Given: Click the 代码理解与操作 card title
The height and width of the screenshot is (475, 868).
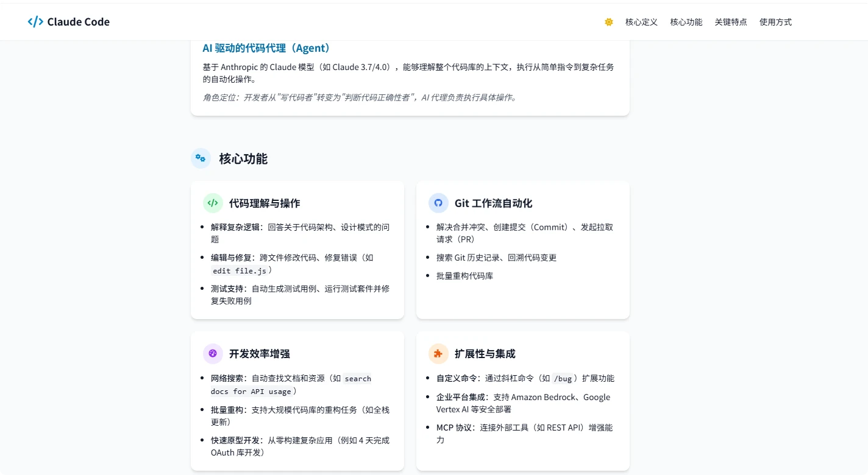Looking at the screenshot, I should click(265, 203).
